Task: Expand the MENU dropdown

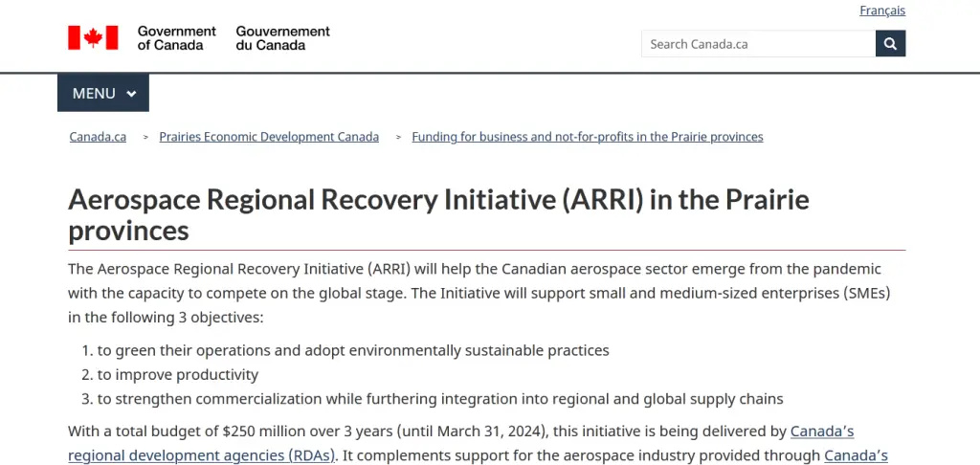Action: point(103,93)
